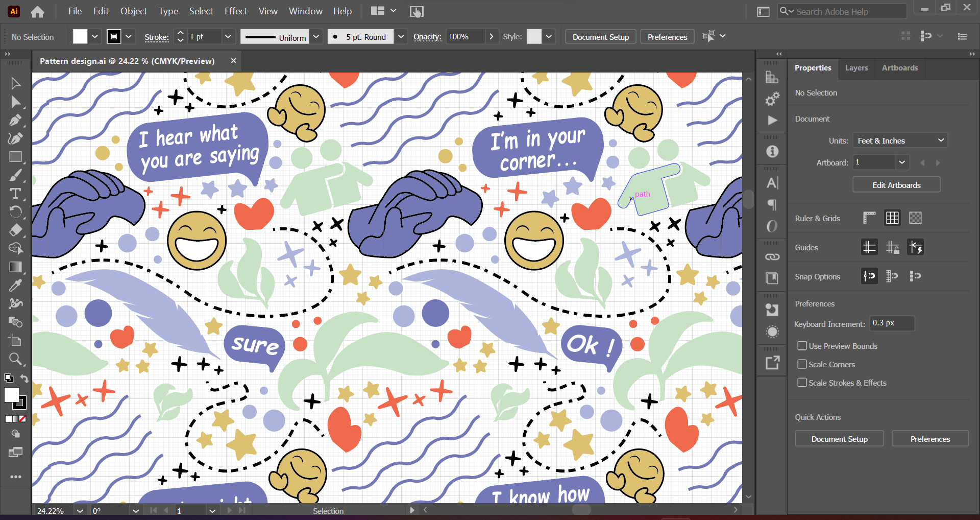Click the fill color swatch in the toolbar
This screenshot has height=520, width=980.
click(80, 36)
